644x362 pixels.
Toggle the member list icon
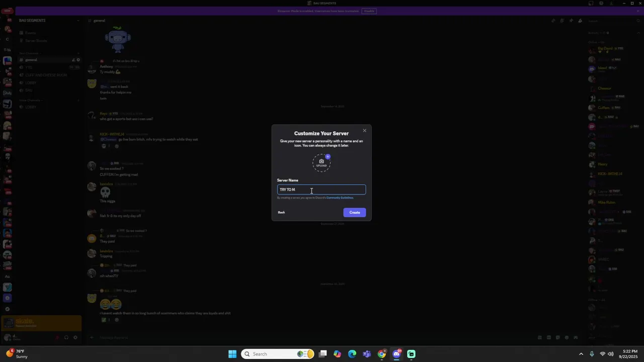tap(580, 21)
